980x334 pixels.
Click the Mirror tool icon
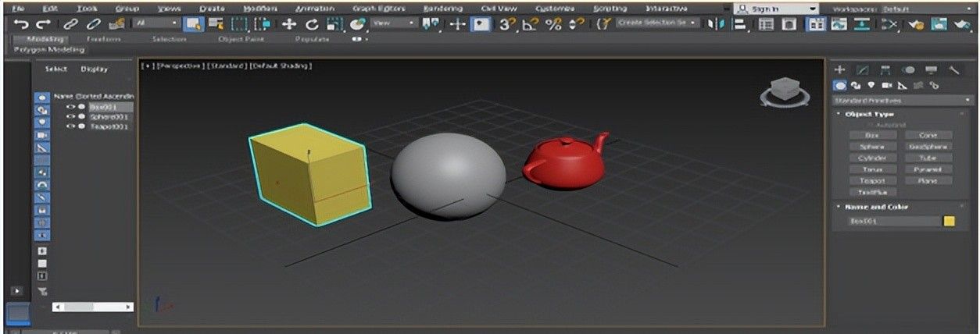(716, 25)
